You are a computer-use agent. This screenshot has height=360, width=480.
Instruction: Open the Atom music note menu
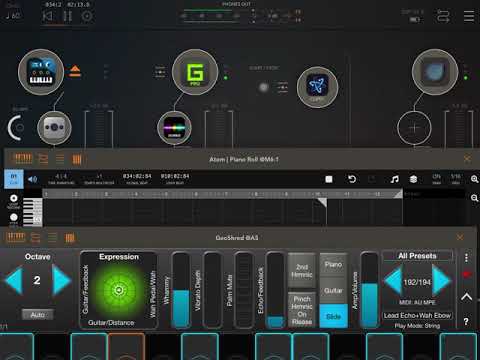(394, 179)
